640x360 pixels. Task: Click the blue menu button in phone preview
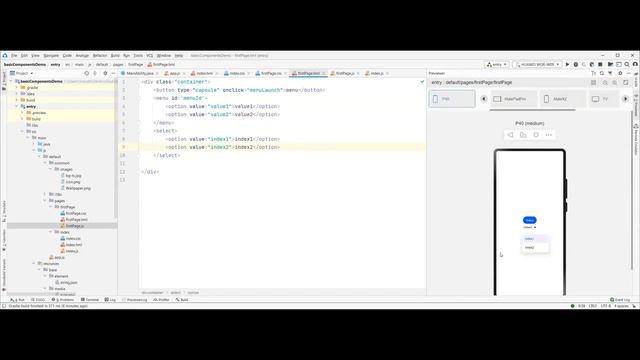click(529, 220)
